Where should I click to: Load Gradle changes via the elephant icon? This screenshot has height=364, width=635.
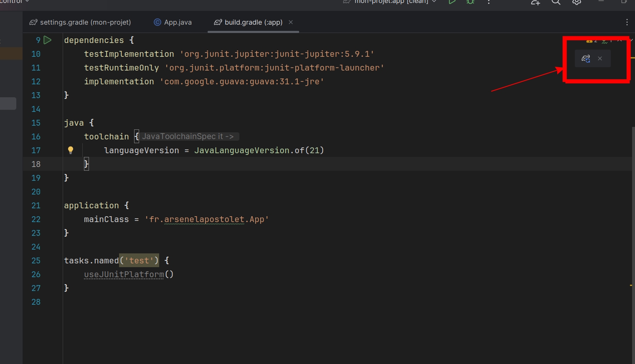coord(586,58)
